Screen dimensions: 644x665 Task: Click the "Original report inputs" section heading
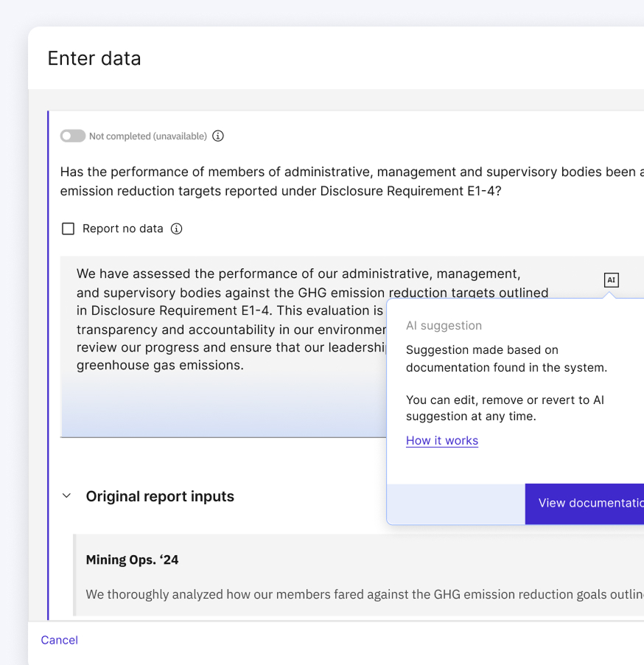(x=160, y=497)
